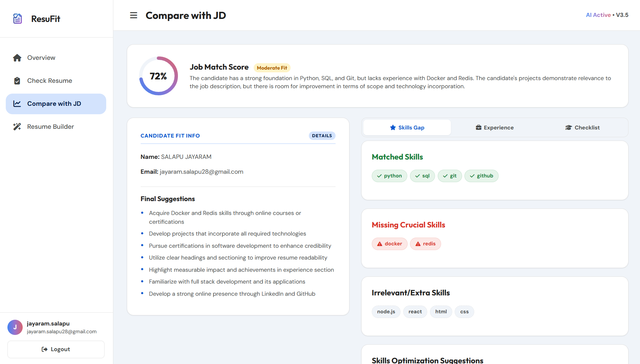Click the warning icon on redis chip
Image resolution: width=640 pixels, height=364 pixels.
coord(418,244)
